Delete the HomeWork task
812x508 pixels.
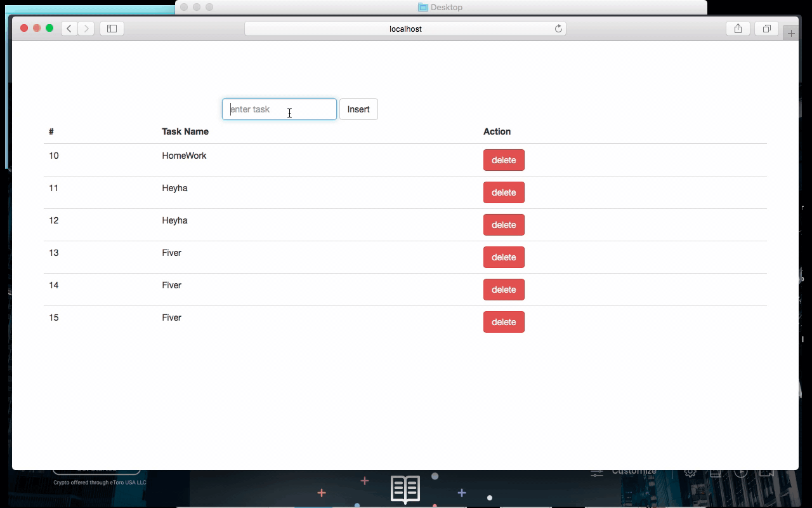[x=504, y=160]
